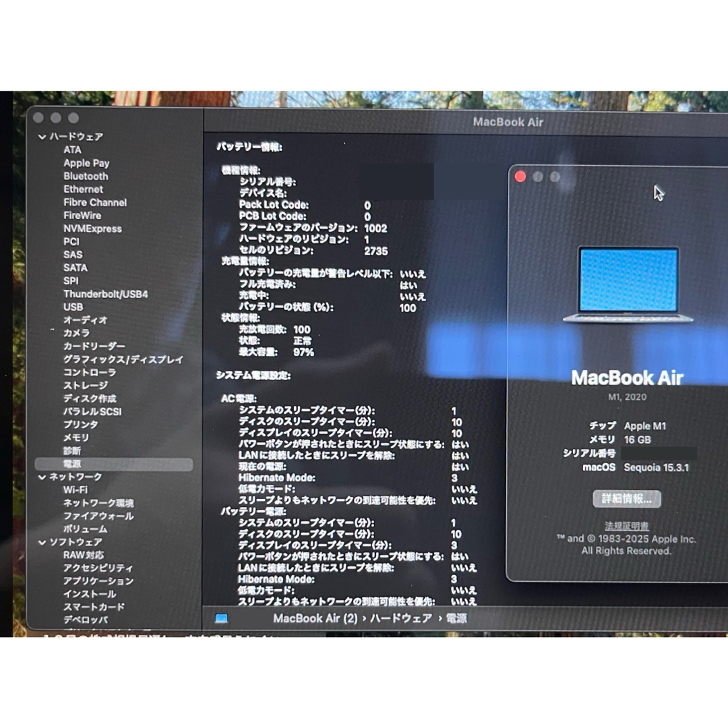Click the Sequoia 15.3.1 macOS version

(657, 468)
